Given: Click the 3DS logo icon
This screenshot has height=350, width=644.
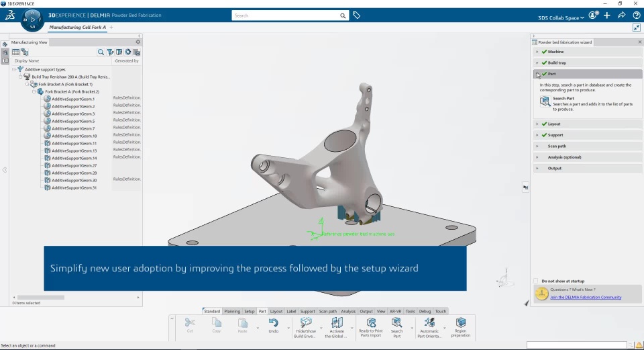Looking at the screenshot, I should pyautogui.click(x=10, y=15).
